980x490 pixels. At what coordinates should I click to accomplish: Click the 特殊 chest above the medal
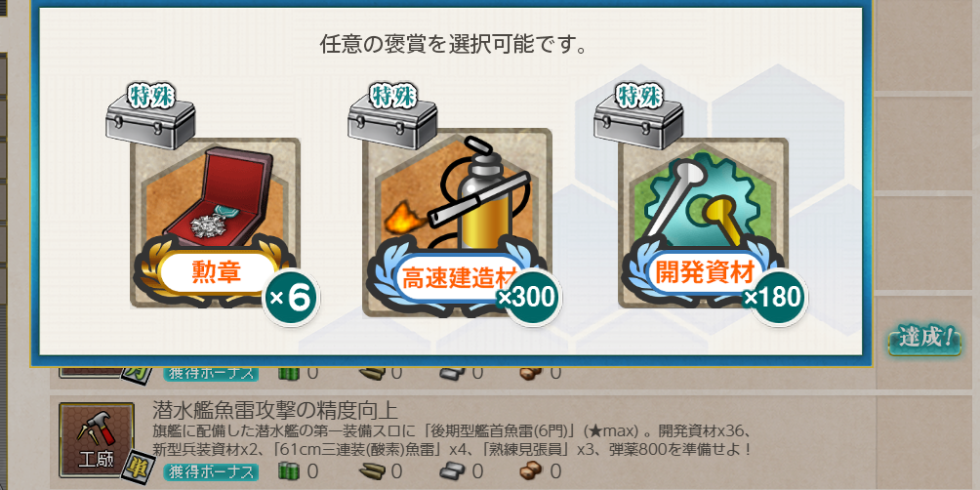pos(150,116)
